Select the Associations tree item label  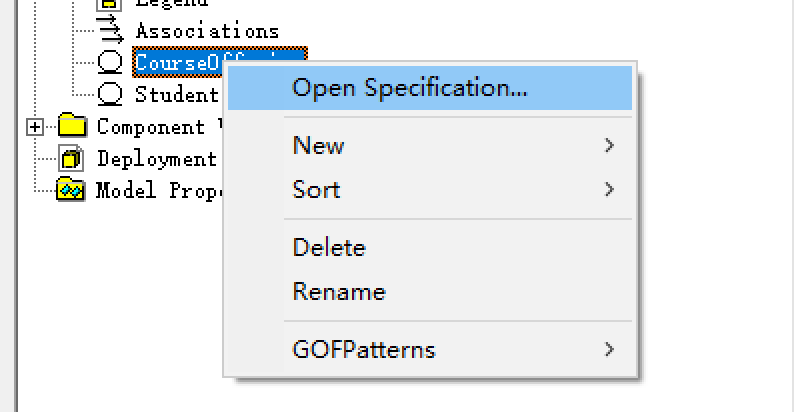(207, 32)
